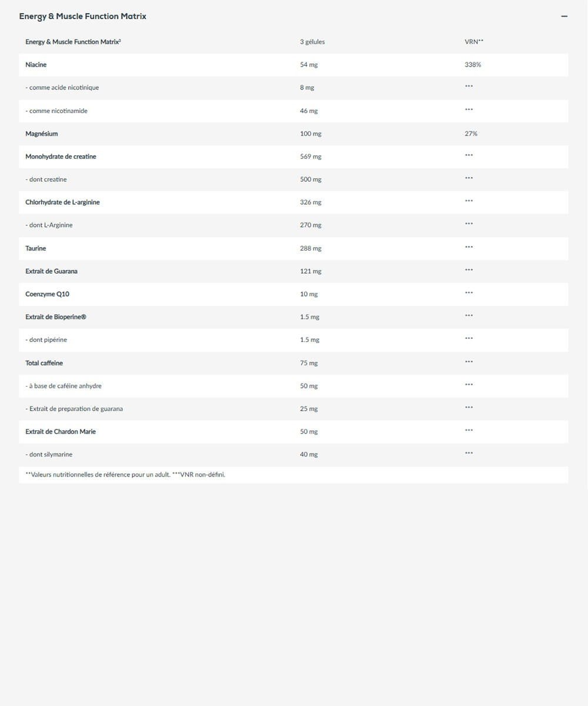Click the 3 gélules column header

coord(312,42)
